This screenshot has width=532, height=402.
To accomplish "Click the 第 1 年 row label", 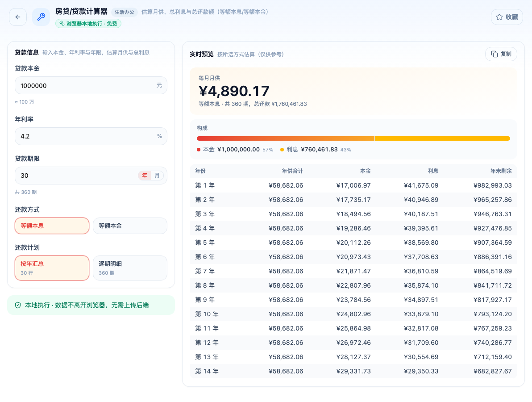I will [205, 185].
